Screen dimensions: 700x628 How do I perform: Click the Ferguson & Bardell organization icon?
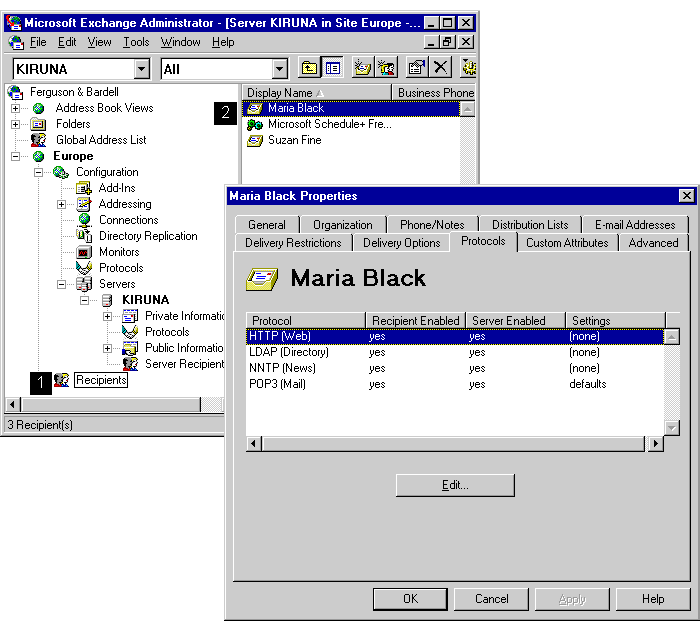point(16,92)
